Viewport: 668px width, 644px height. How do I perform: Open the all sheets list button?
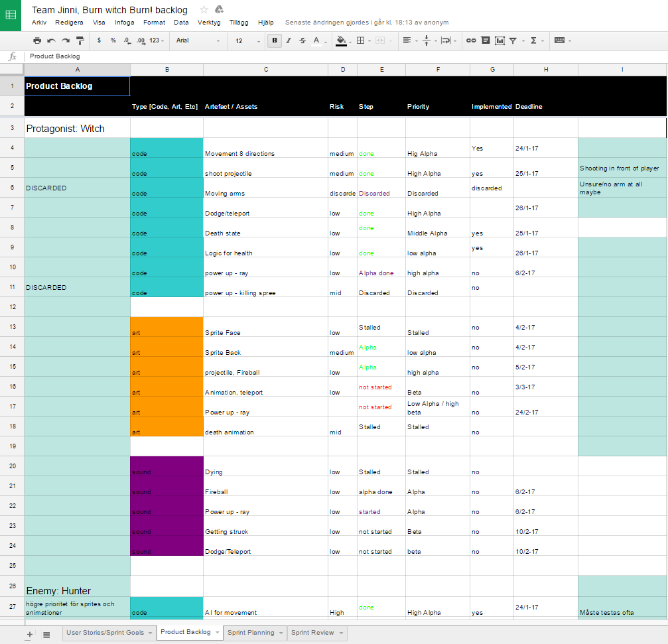tap(46, 635)
